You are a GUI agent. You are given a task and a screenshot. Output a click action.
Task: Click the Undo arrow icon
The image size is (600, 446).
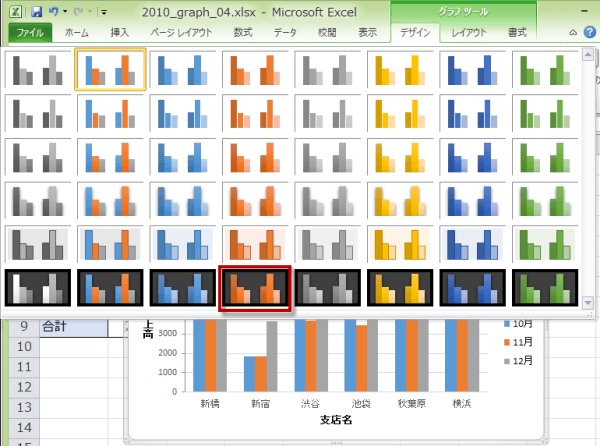click(x=53, y=11)
